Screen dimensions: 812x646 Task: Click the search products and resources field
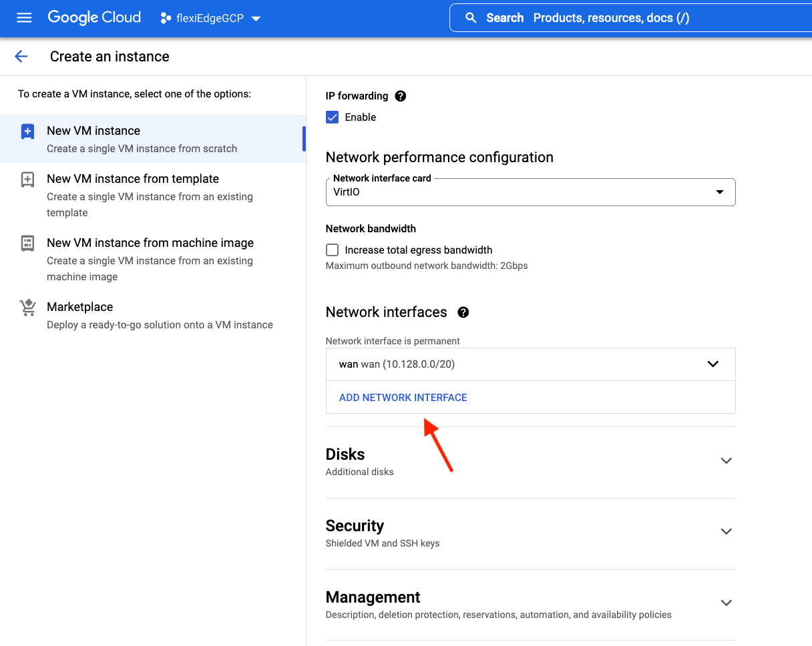coord(634,18)
